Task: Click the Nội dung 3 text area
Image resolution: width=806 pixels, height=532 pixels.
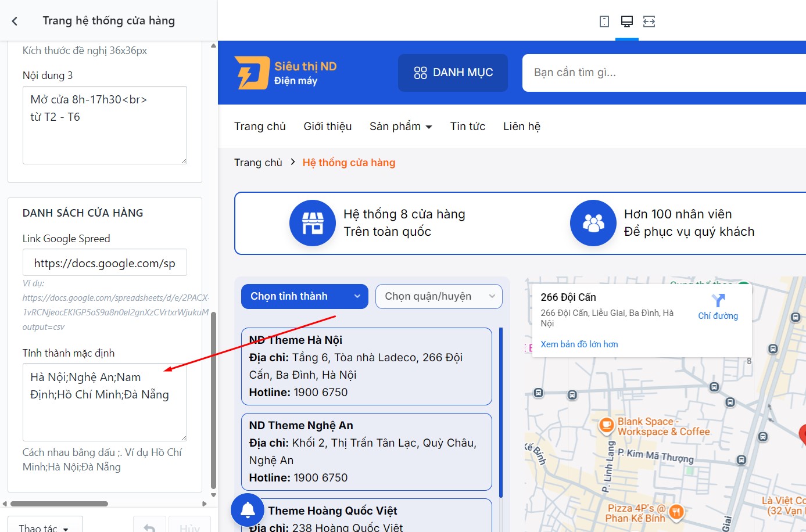Action: point(105,125)
